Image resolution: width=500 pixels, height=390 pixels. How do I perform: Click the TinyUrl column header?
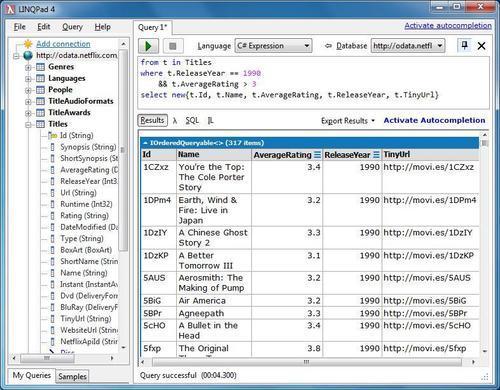pyautogui.click(x=431, y=155)
